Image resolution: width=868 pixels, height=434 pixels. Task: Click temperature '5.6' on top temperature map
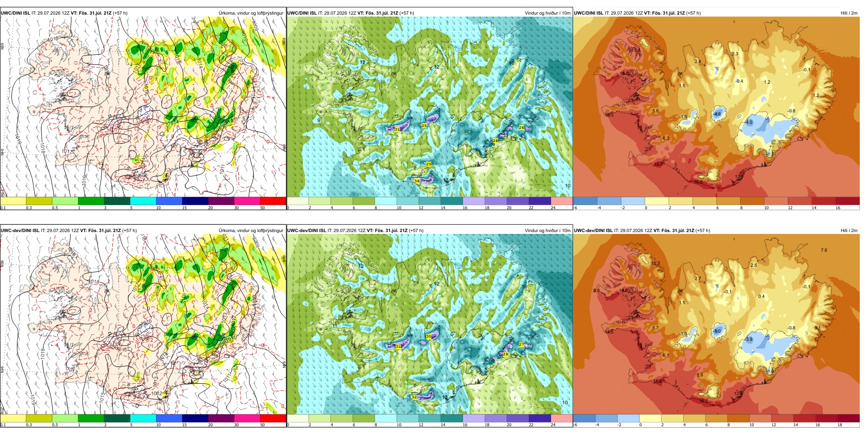point(656,111)
